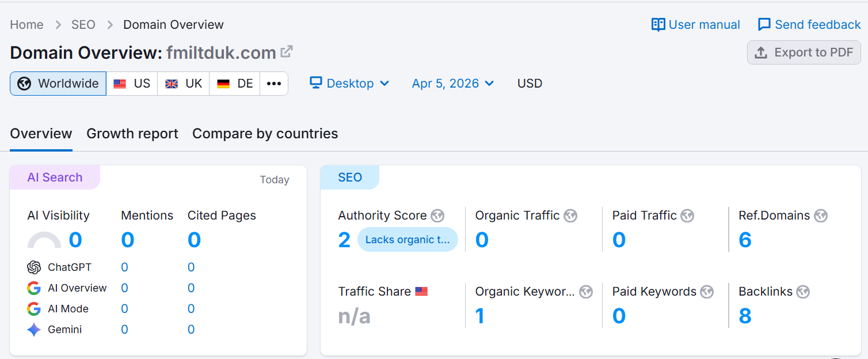Open the Desktop device dropdown
The image size is (868, 359).
(349, 84)
